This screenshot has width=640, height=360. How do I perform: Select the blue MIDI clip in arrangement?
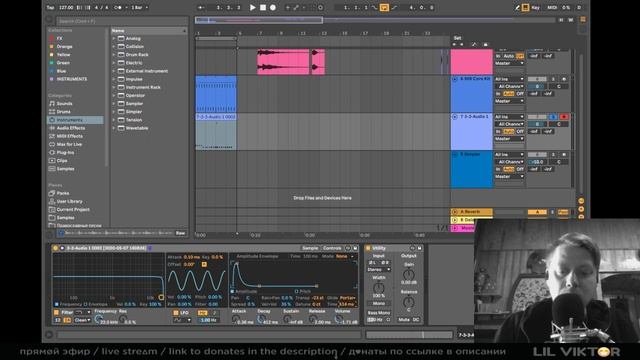coord(216,94)
